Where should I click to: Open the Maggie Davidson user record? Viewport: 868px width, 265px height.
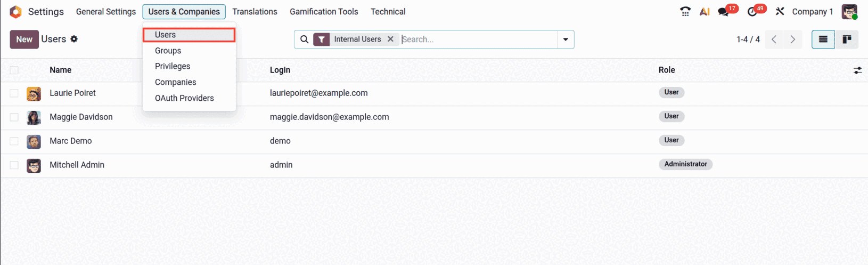point(81,117)
